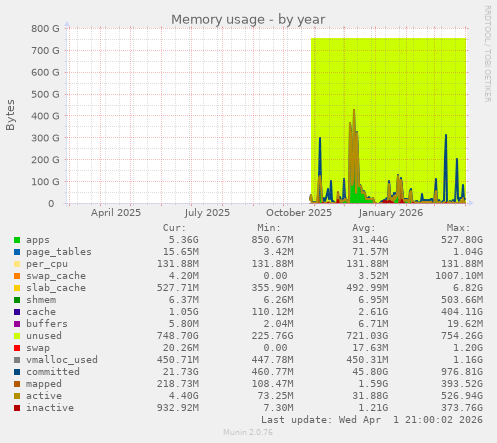Select the 'committed' legend label
497x443 pixels.
pyautogui.click(x=53, y=372)
